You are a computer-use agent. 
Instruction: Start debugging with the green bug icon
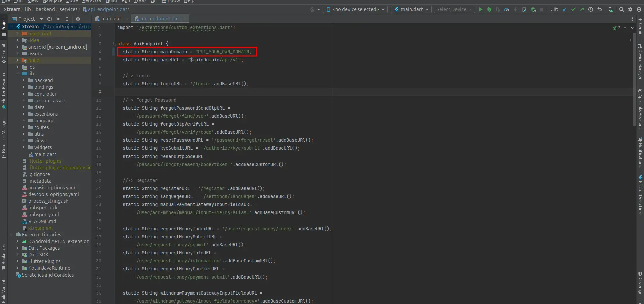(489, 9)
